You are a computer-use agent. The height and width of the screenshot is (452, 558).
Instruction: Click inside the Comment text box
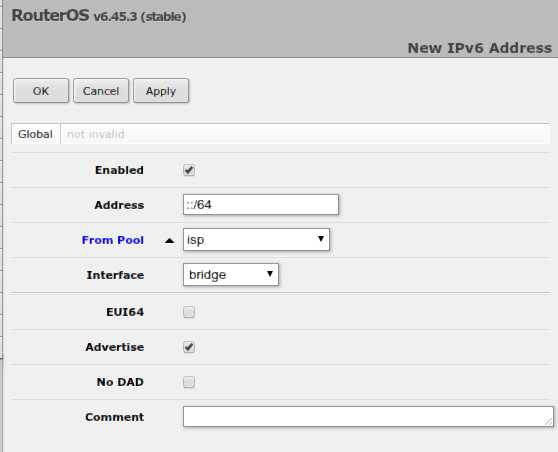(368, 416)
